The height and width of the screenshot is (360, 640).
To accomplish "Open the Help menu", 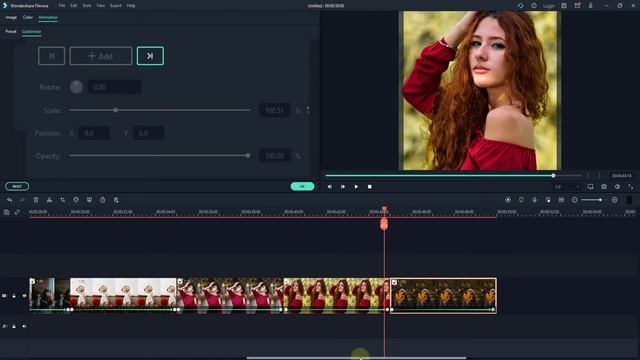I will 131,6.
